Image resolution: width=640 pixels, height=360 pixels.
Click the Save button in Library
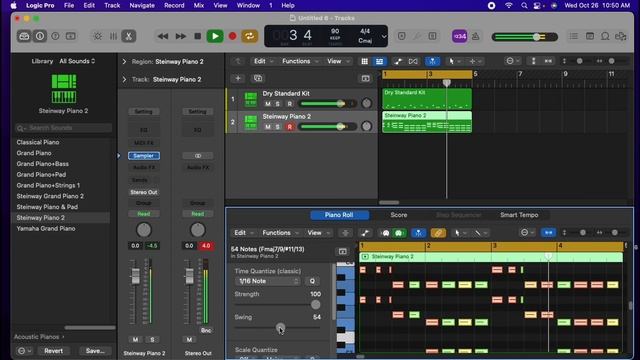[95, 351]
